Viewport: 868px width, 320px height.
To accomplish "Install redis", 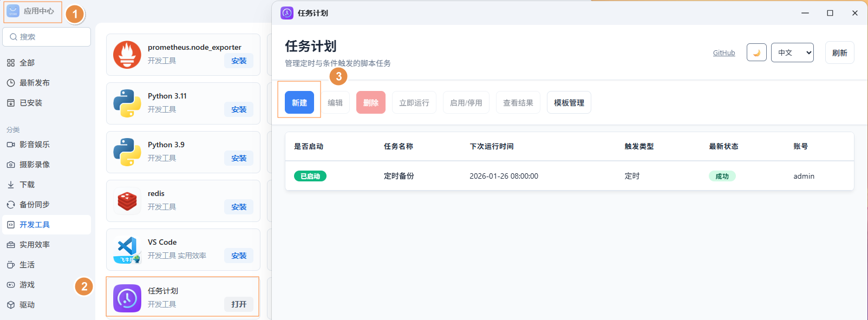I will click(239, 207).
